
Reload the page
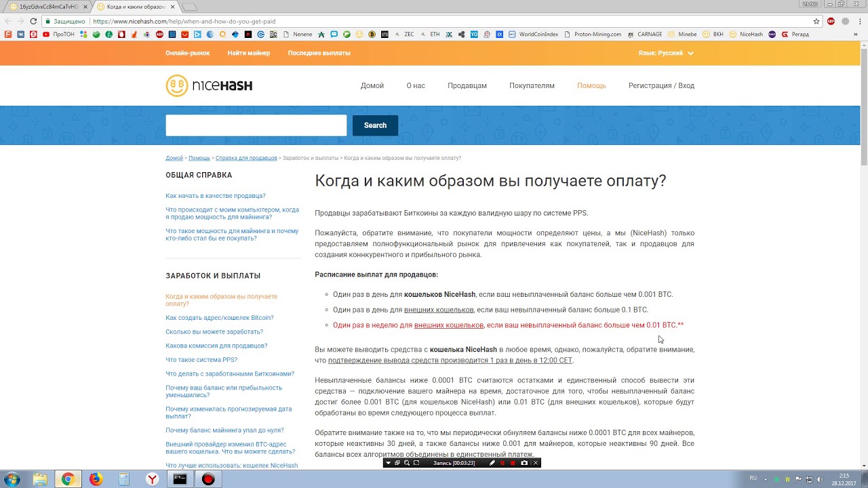tap(33, 21)
